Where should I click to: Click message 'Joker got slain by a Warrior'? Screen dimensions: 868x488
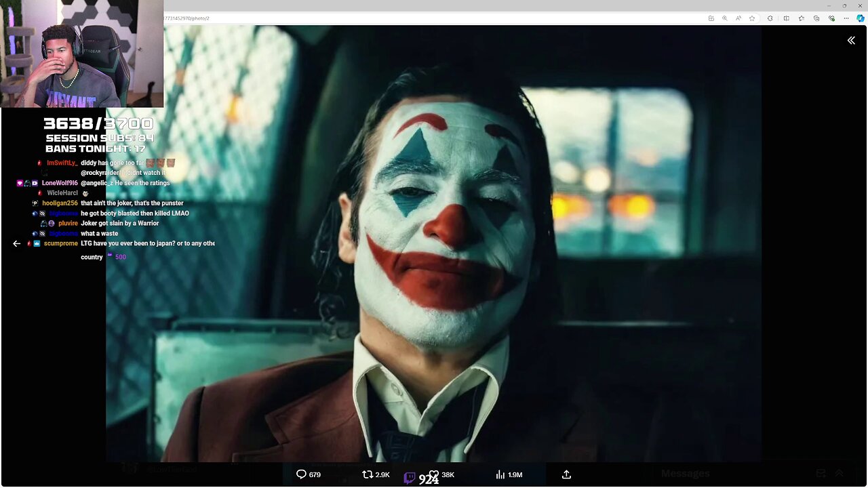(x=119, y=224)
